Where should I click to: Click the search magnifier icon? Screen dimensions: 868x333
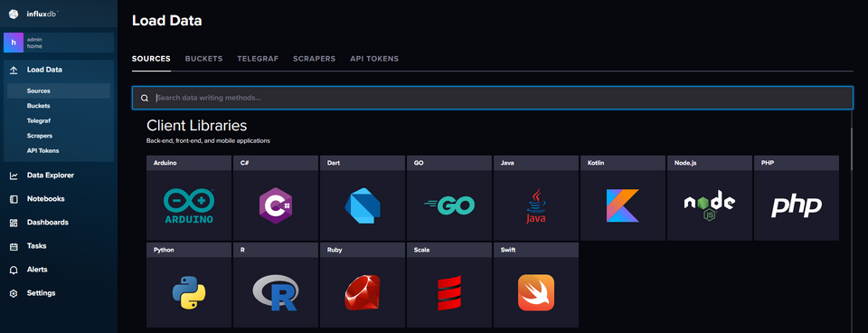pos(145,98)
